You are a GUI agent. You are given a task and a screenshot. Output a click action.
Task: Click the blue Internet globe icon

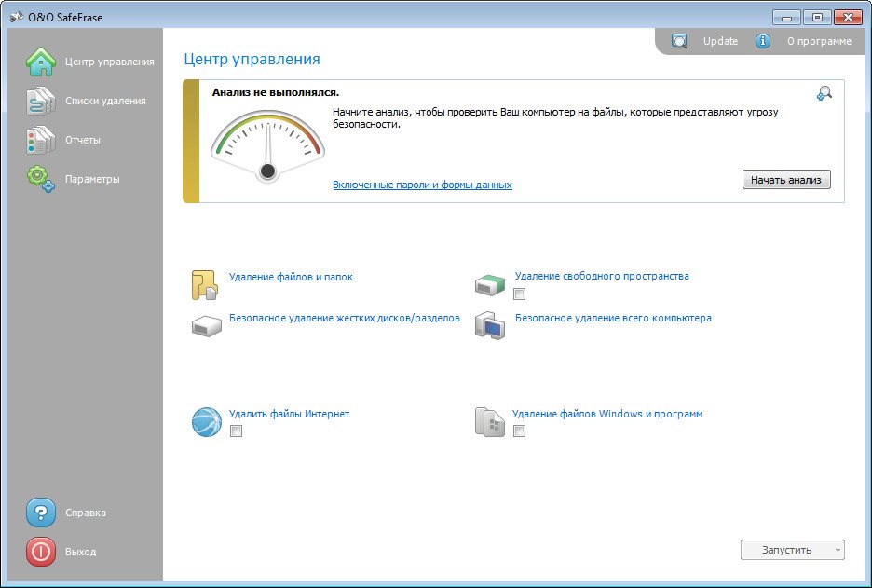tap(206, 422)
